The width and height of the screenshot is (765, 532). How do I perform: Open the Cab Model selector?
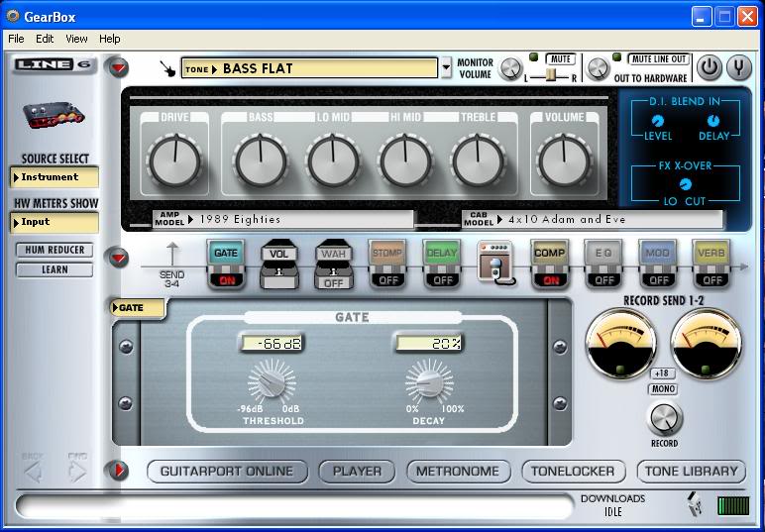(592, 219)
